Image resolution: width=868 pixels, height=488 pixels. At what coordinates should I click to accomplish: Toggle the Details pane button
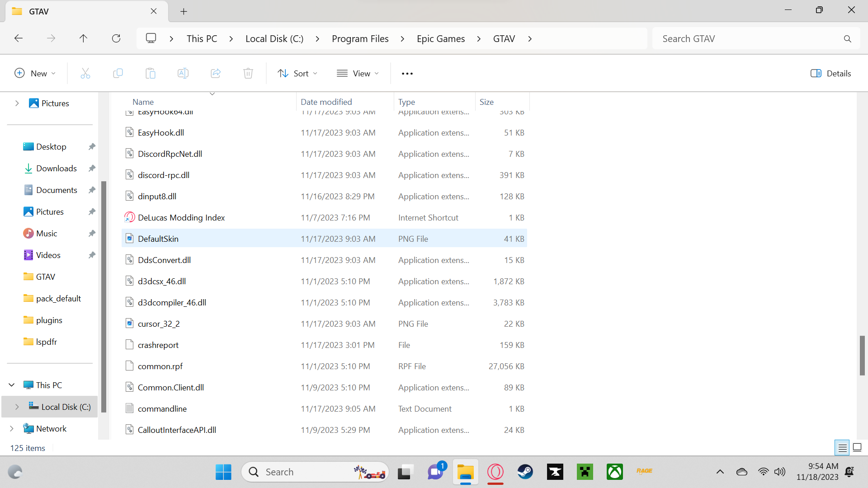[830, 73]
